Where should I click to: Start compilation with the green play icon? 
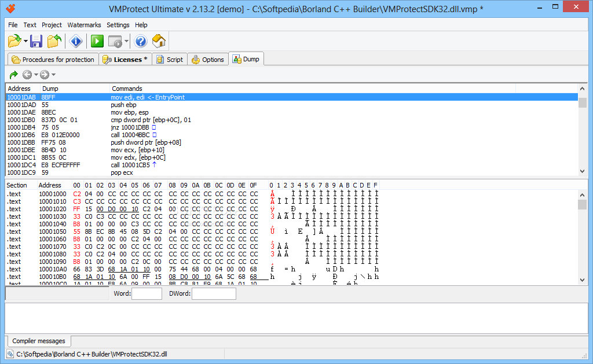97,41
